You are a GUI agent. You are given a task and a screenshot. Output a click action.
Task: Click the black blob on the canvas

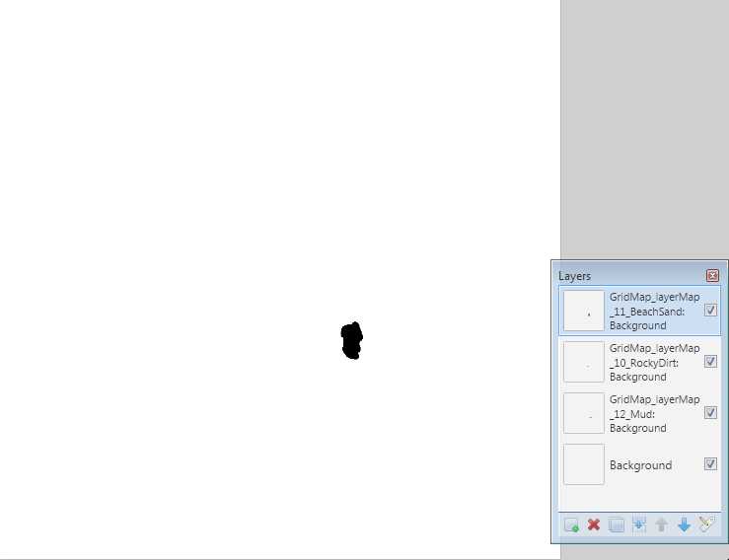click(x=352, y=341)
